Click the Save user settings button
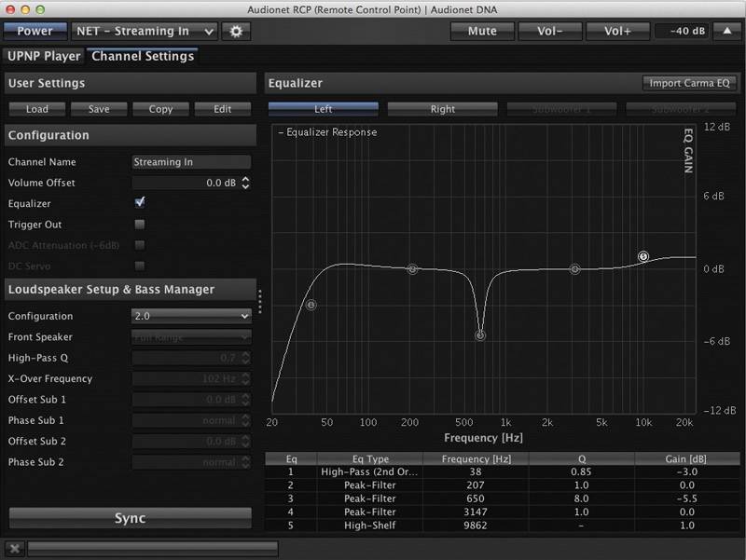The width and height of the screenshot is (746, 560). tap(99, 109)
